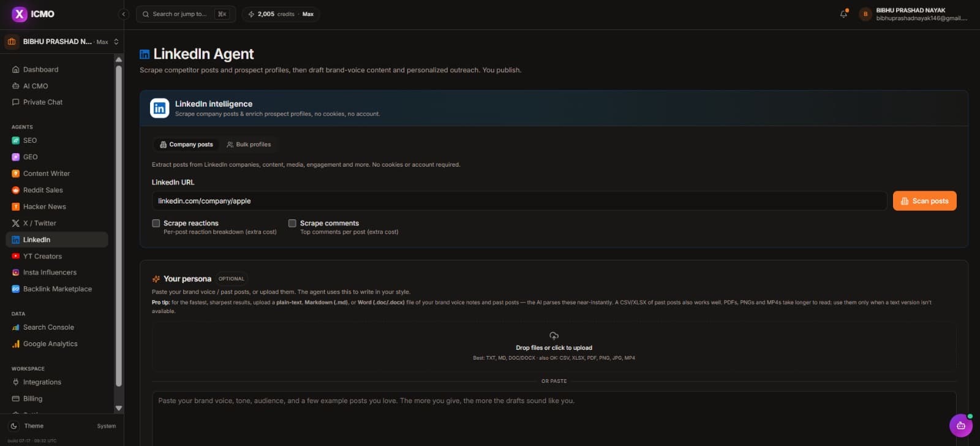Select the Company posts tab
This screenshot has height=446, width=980.
(x=186, y=145)
